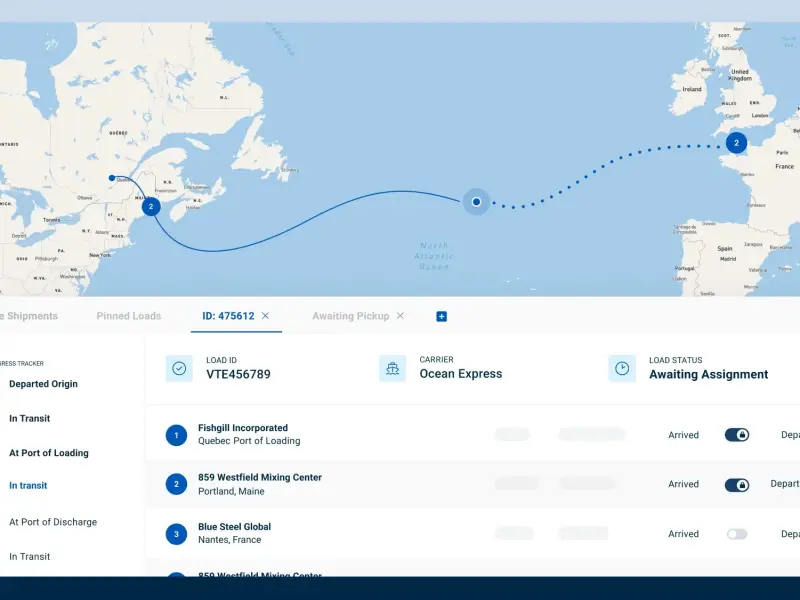Click the blue plus add-tab icon
The image size is (800, 600).
click(441, 316)
